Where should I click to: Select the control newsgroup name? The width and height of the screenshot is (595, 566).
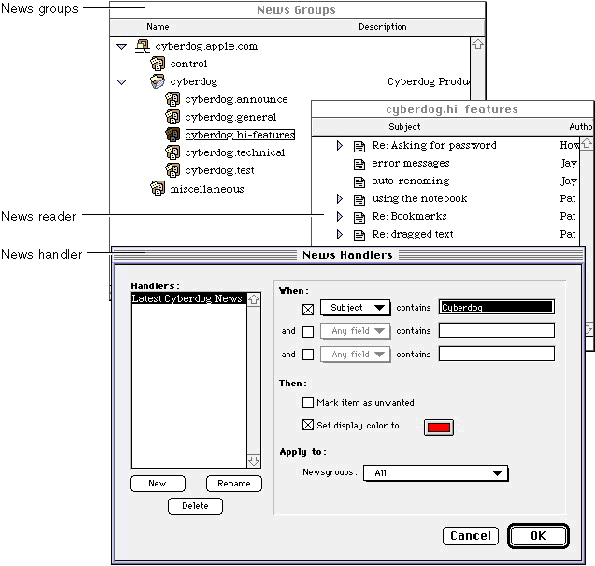coord(189,64)
